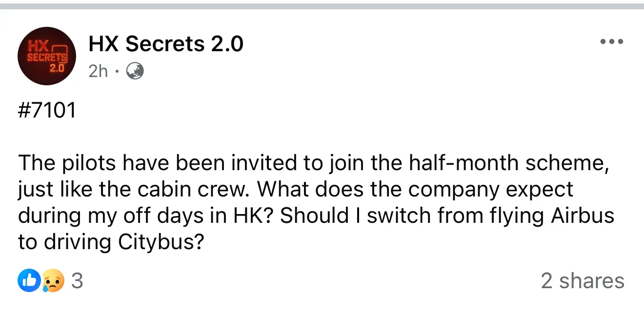Image resolution: width=644 pixels, height=314 pixels.
Task: Click the dot separator beside 2h
Action: (x=117, y=73)
